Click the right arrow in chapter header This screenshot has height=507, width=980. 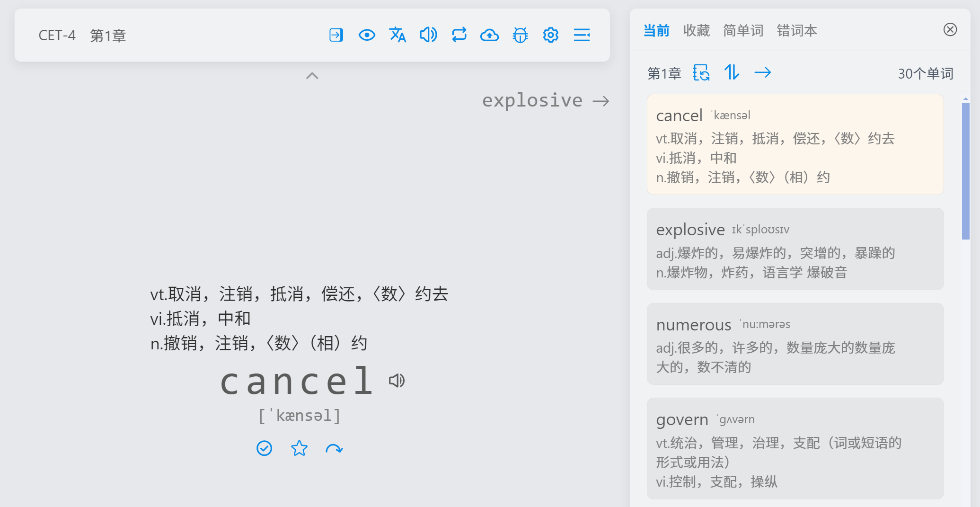point(762,73)
